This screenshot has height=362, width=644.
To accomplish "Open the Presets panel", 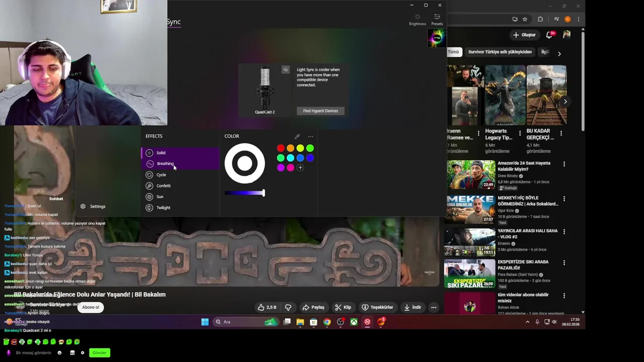I will pyautogui.click(x=437, y=19).
